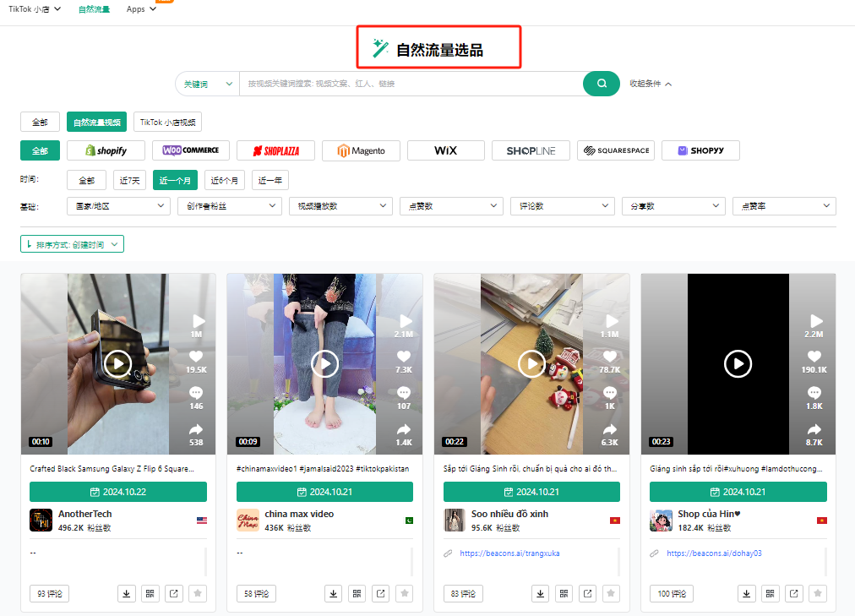Toggle the Shopify platform filter
The height and width of the screenshot is (616, 855).
tap(105, 150)
